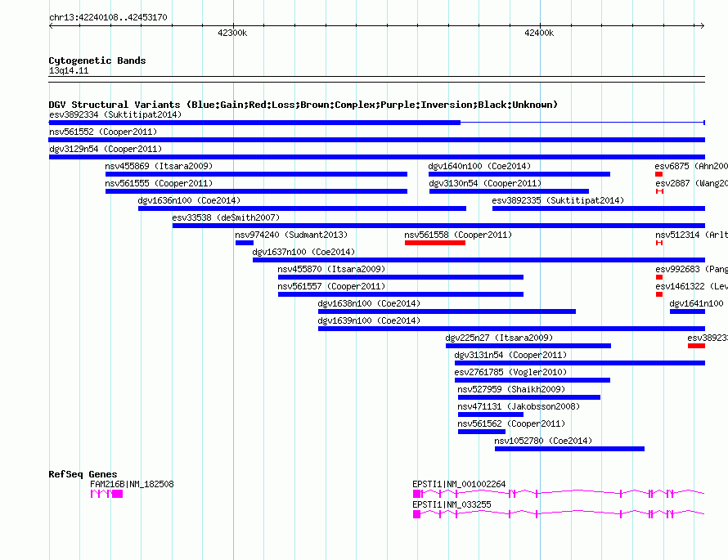Viewport: 728px width, 560px height.
Task: Click the nsv561555 (Cooper2011) variant label
Action: (x=159, y=183)
